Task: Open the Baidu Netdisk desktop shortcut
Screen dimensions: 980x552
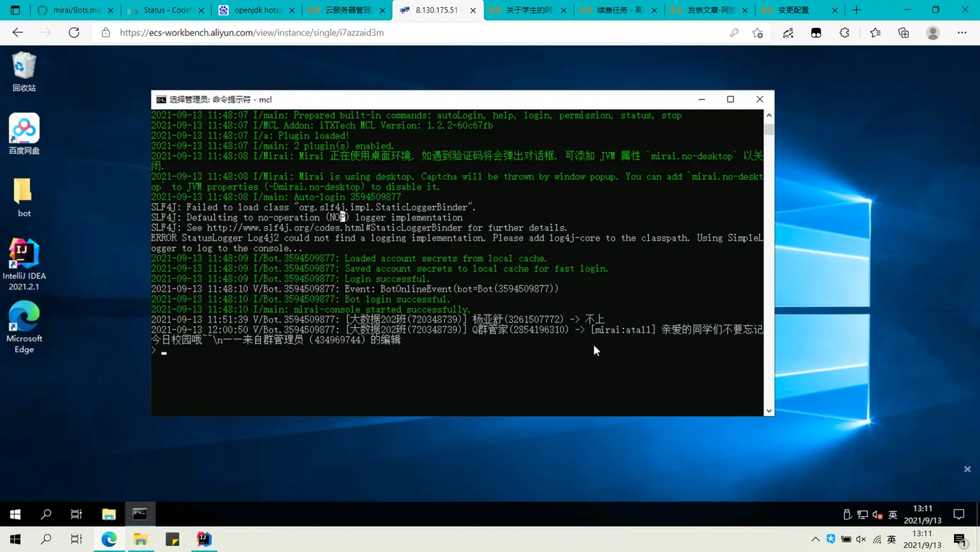Action: point(24,134)
